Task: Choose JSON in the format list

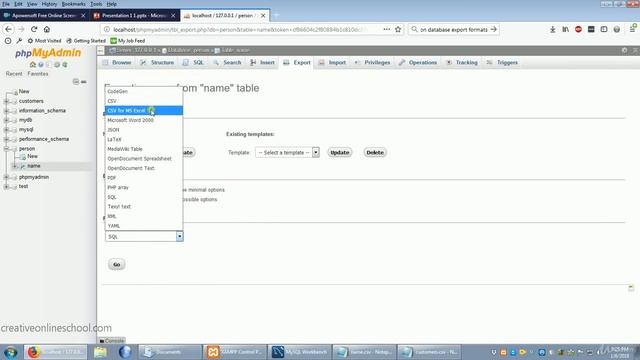Action: (144, 130)
